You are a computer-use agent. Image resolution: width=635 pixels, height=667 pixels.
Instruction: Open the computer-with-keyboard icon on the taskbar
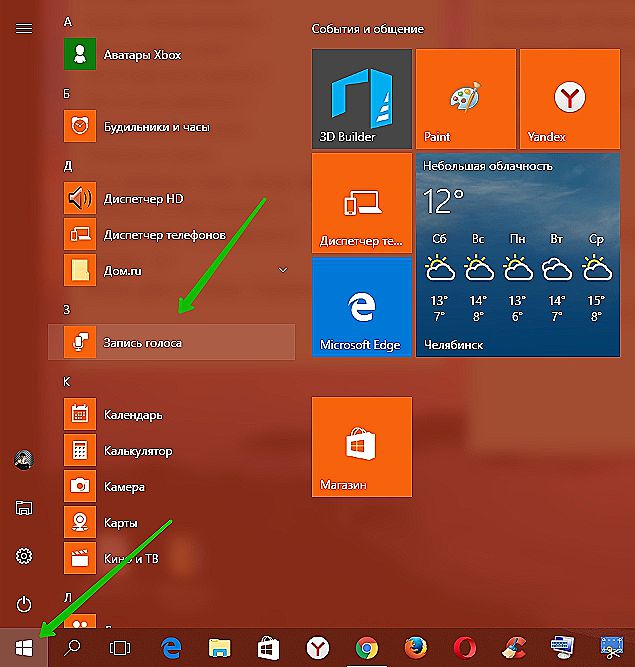(562, 648)
